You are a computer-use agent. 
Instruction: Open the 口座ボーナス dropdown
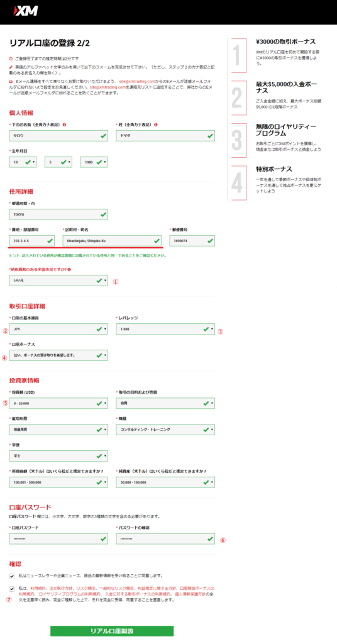tap(58, 355)
